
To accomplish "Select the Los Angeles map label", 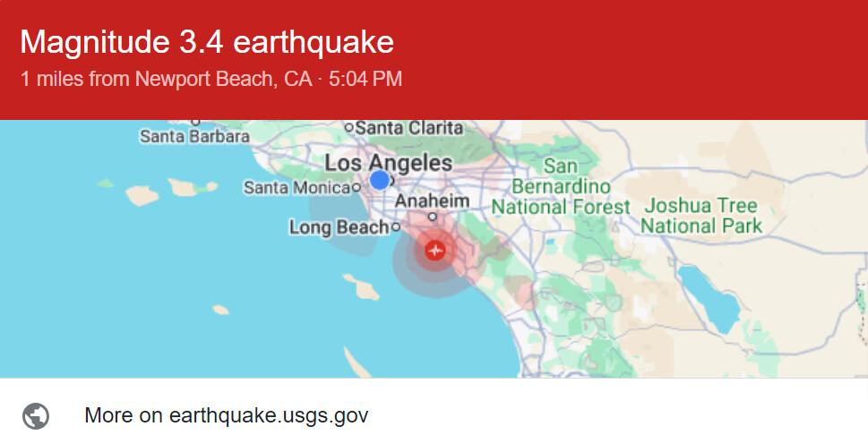I will tap(388, 163).
